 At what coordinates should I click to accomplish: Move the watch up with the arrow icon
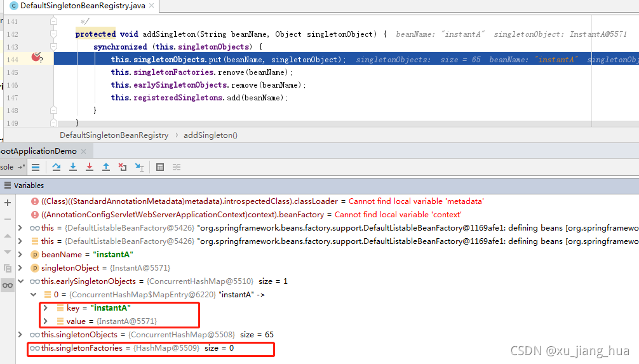(x=8, y=236)
